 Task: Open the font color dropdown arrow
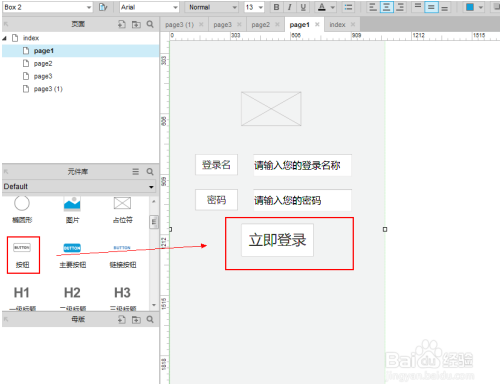(x=332, y=7)
